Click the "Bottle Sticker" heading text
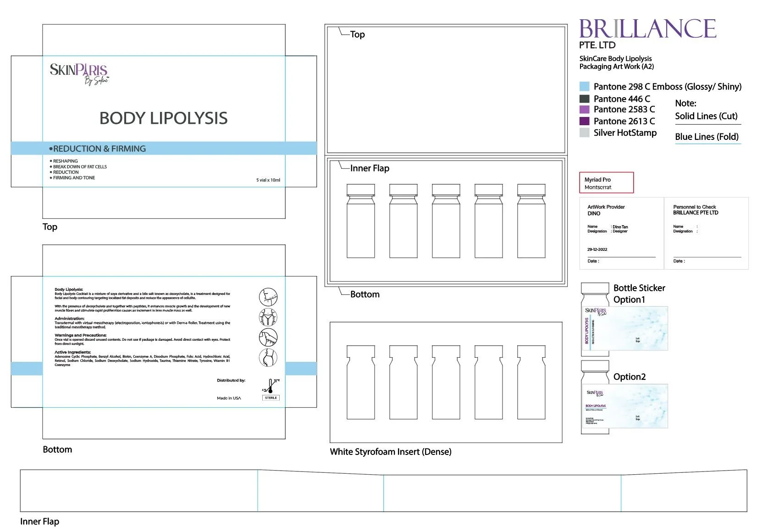The width and height of the screenshot is (757, 532). pos(639,288)
